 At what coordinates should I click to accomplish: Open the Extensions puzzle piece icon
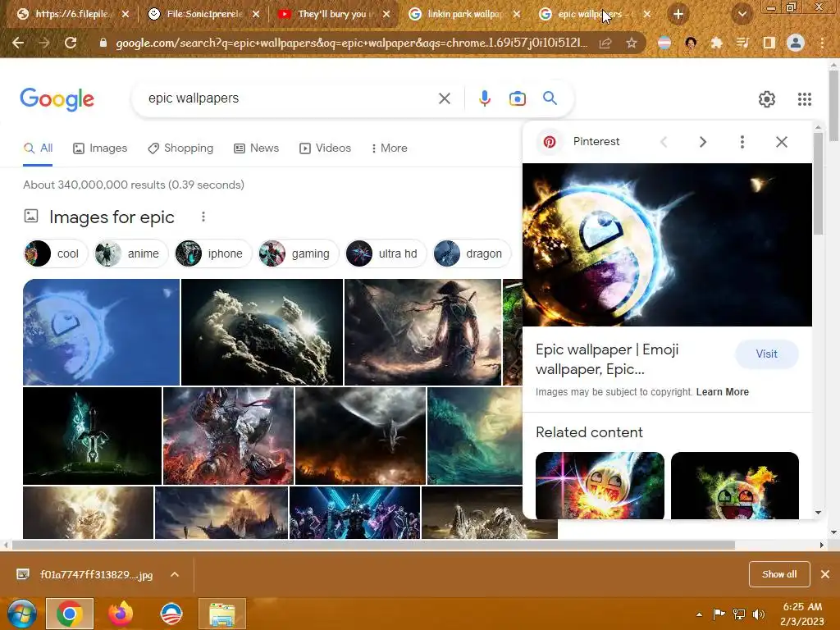pos(716,43)
